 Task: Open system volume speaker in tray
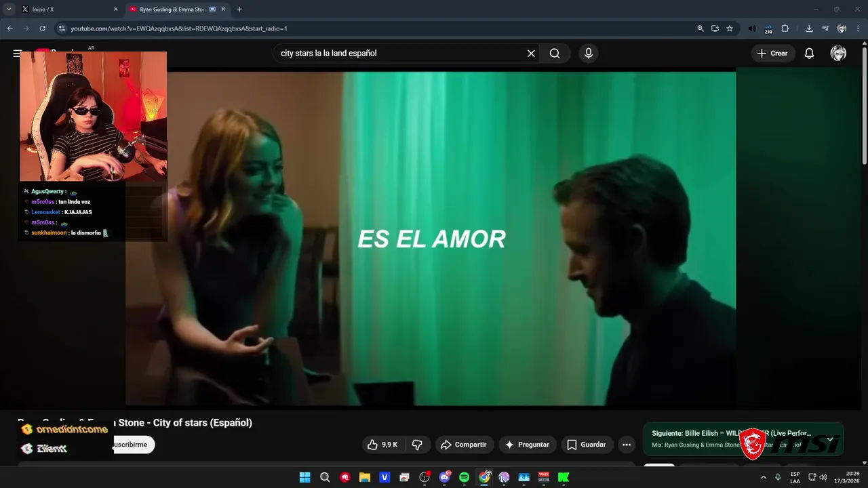pyautogui.click(x=823, y=477)
